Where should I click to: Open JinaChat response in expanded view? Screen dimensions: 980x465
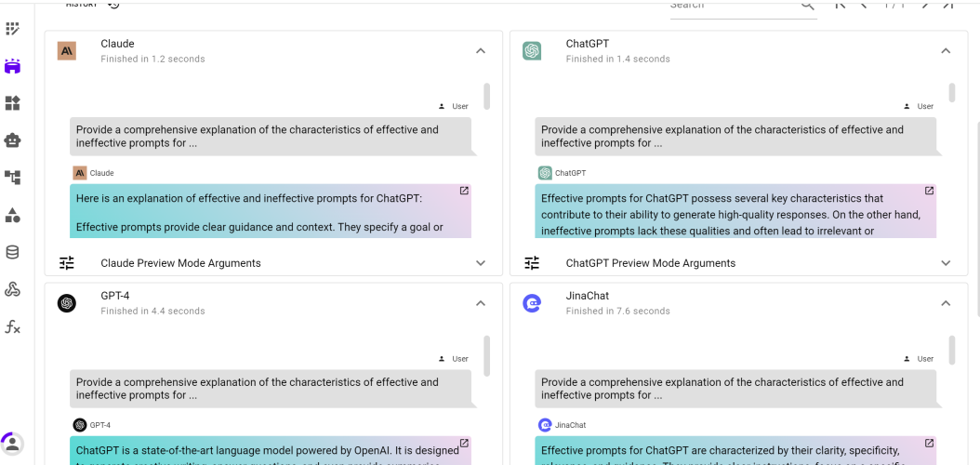930,443
